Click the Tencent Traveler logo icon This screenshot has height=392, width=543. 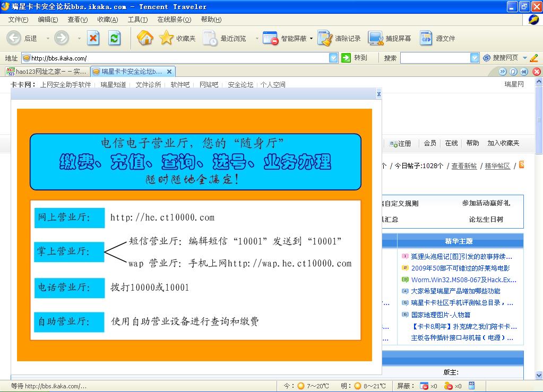pyautogui.click(x=533, y=20)
